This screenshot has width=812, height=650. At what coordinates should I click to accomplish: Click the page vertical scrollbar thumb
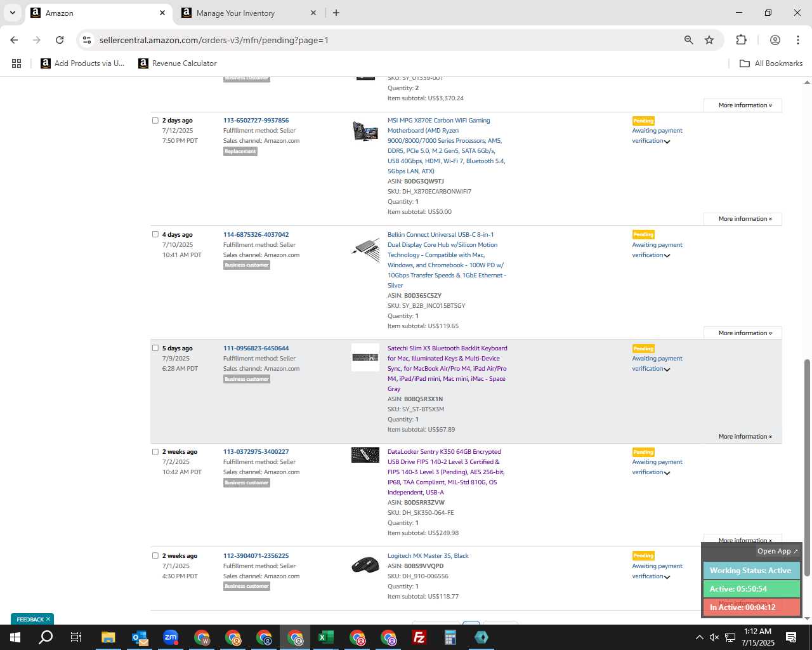click(807, 468)
